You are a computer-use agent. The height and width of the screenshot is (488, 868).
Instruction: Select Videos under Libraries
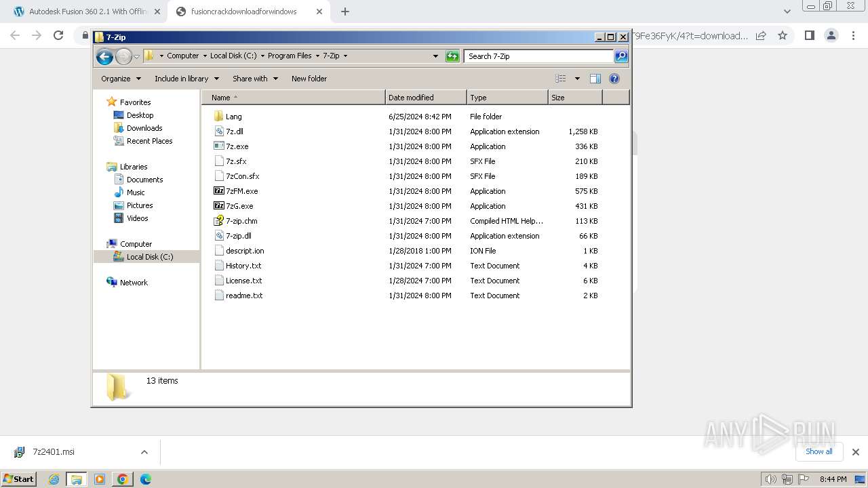pos(137,218)
